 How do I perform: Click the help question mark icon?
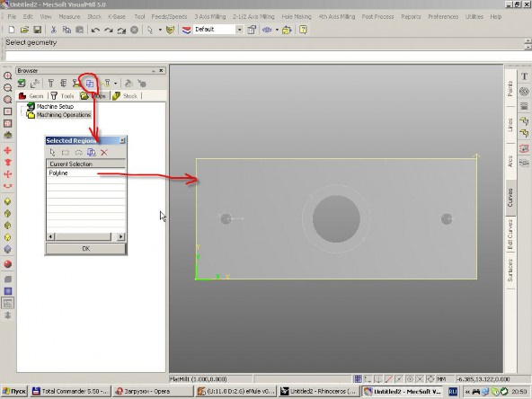point(303,30)
